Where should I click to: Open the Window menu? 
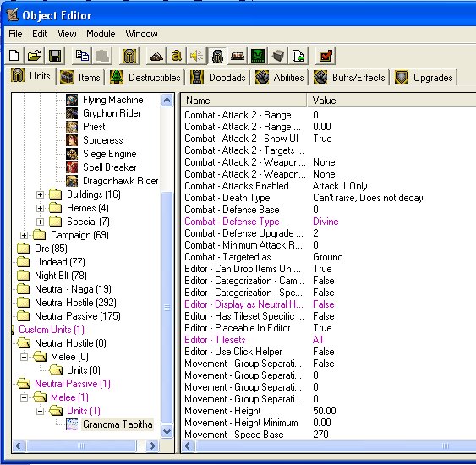tap(141, 34)
